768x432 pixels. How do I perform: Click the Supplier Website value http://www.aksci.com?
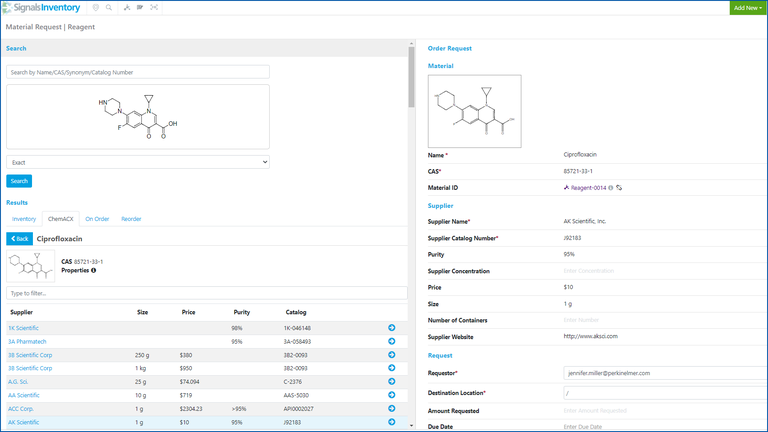click(x=591, y=336)
